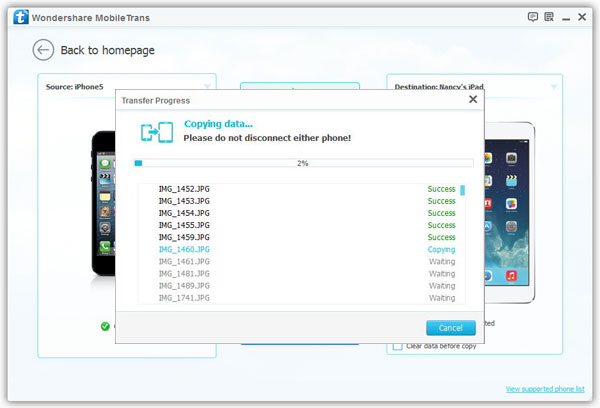This screenshot has width=600, height=408.
Task: Click the Messages app icon on iPhone
Action: pyautogui.click(x=105, y=164)
